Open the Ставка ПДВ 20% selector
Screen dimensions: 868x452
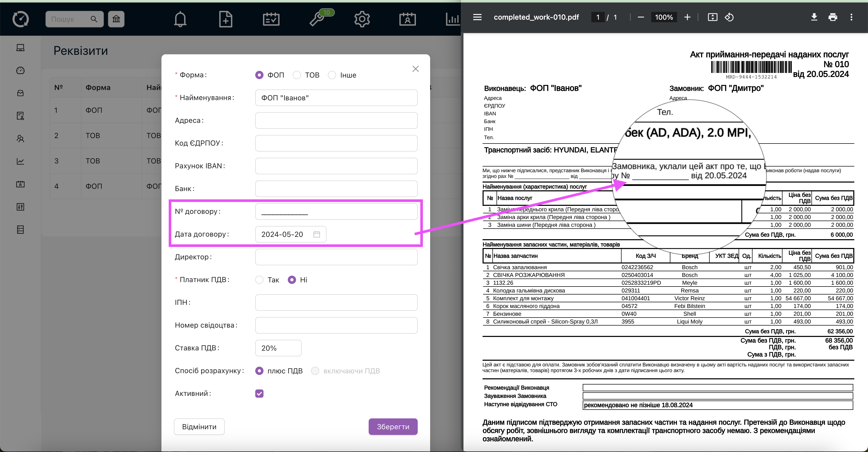278,348
